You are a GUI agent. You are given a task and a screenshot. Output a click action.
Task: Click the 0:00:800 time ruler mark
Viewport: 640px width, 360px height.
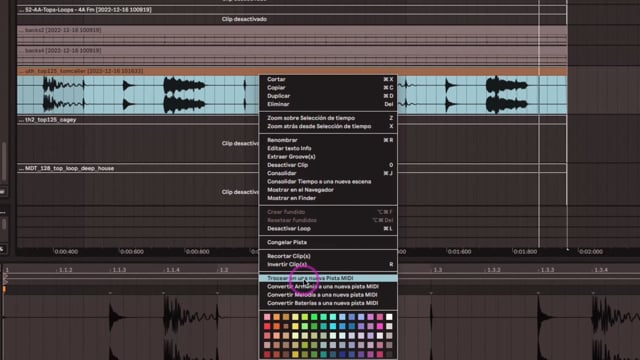tap(198, 252)
